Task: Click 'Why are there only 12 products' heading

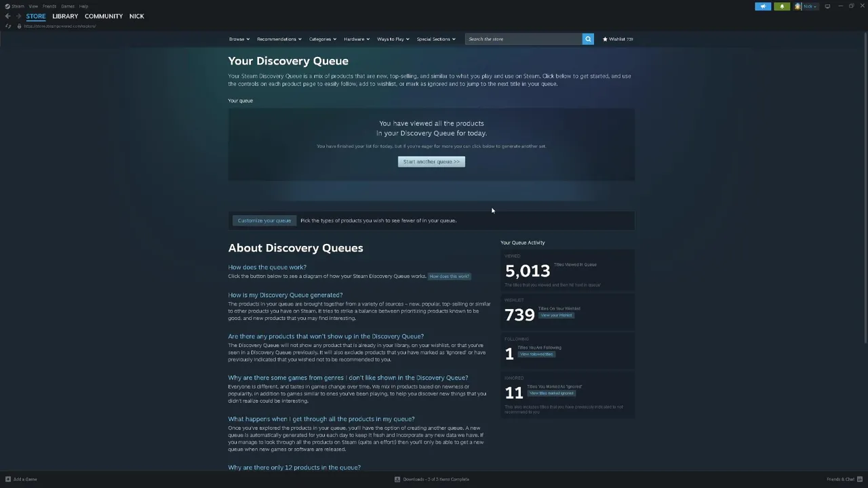Action: point(294,468)
